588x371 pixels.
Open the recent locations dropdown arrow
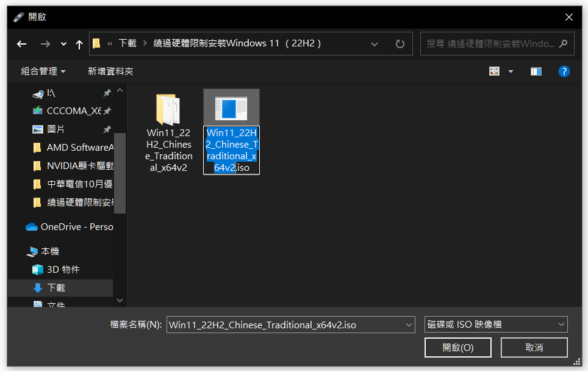(63, 44)
